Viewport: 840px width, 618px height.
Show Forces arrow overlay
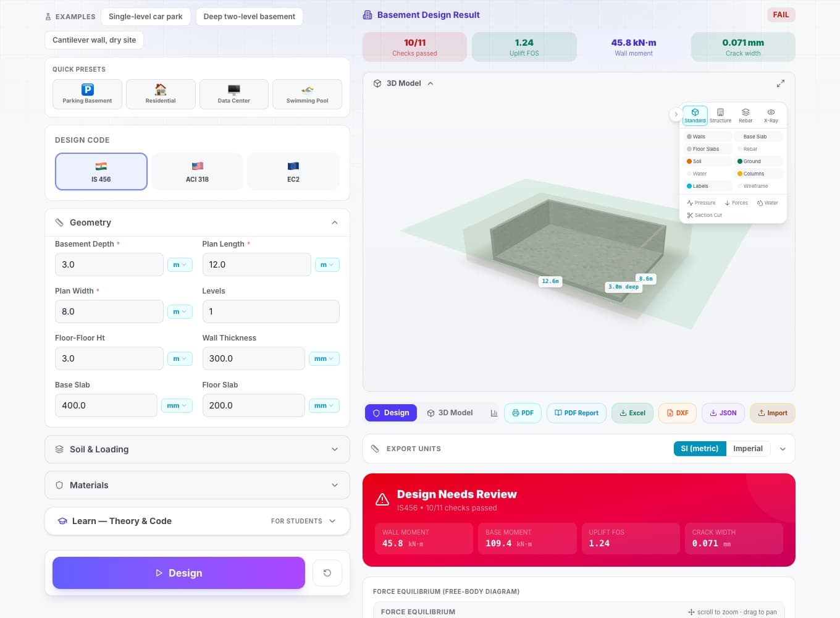click(736, 203)
